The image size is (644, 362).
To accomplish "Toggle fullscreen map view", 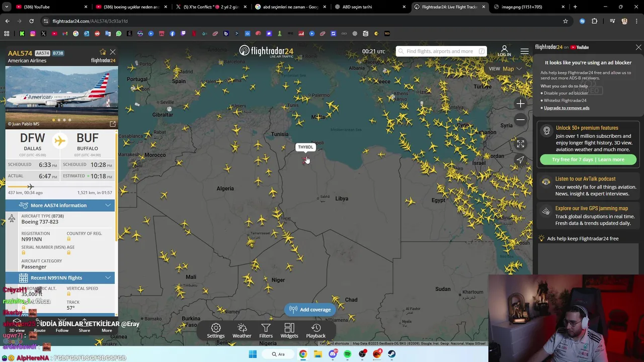I will 521,144.
